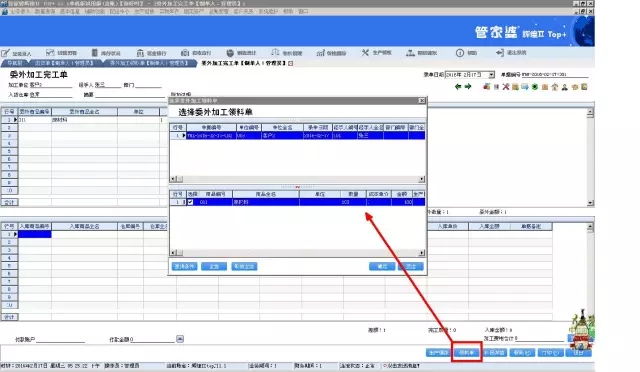Switch to the 委外加工领料单 tab

click(149, 63)
